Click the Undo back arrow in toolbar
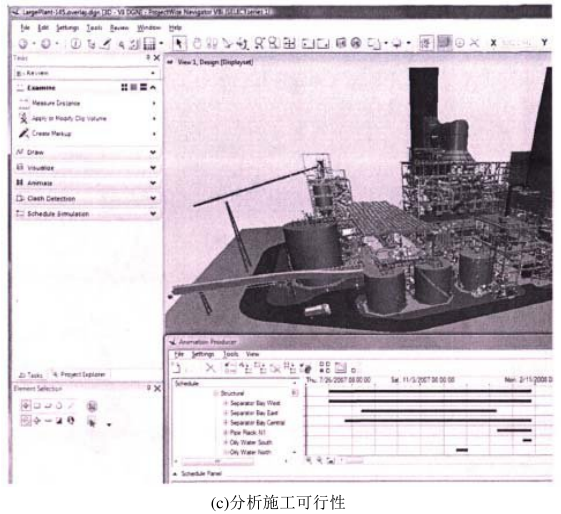This screenshot has height=514, width=561. click(x=23, y=44)
